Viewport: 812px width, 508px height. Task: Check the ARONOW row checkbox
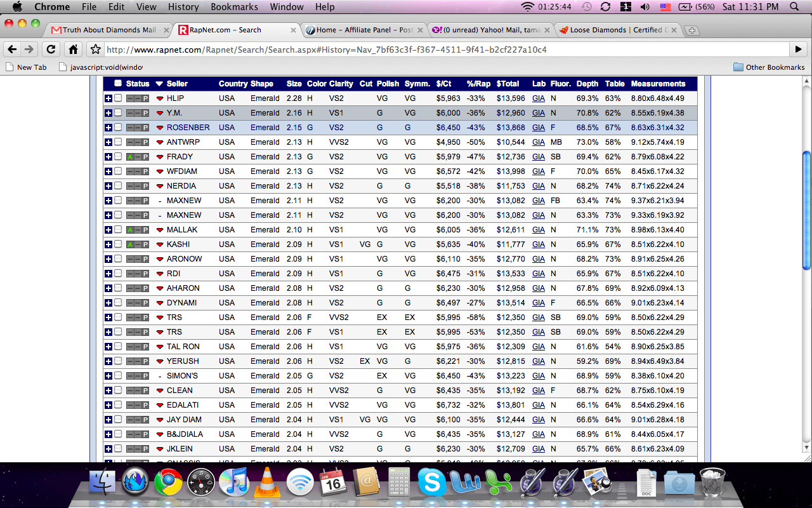coord(118,259)
